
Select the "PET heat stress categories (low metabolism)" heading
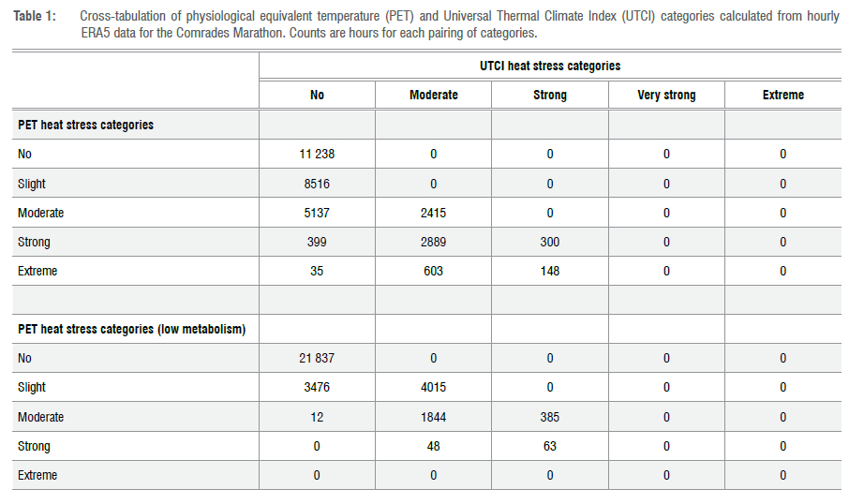pyautogui.click(x=131, y=329)
